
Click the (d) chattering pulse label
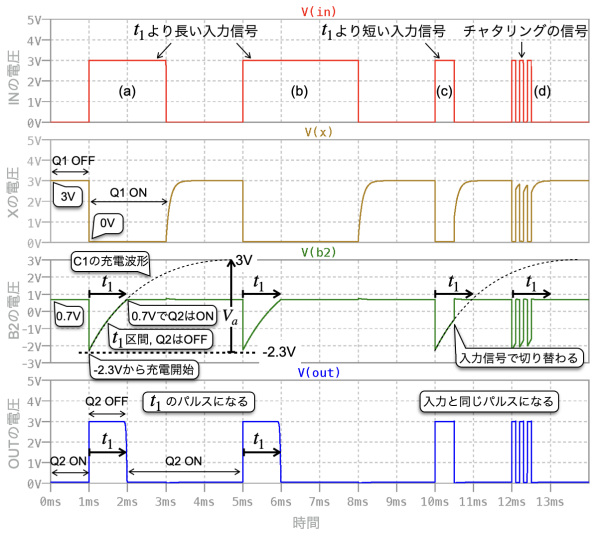543,91
